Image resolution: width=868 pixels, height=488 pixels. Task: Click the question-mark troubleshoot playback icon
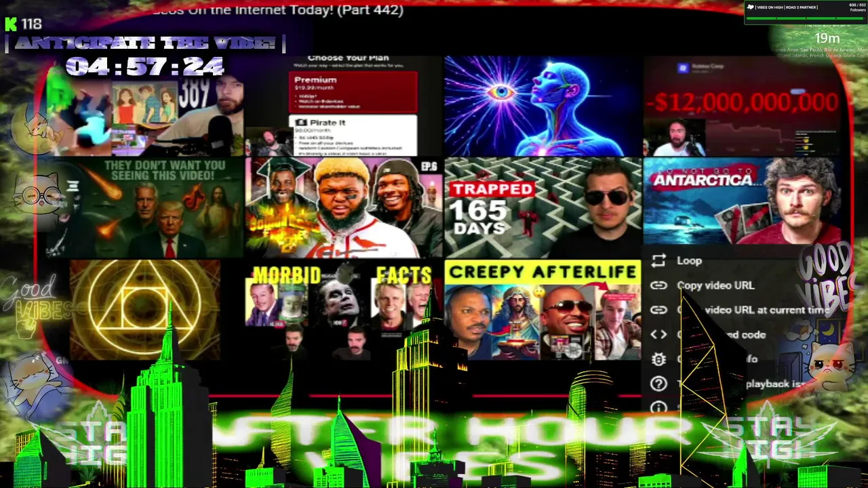tap(658, 384)
